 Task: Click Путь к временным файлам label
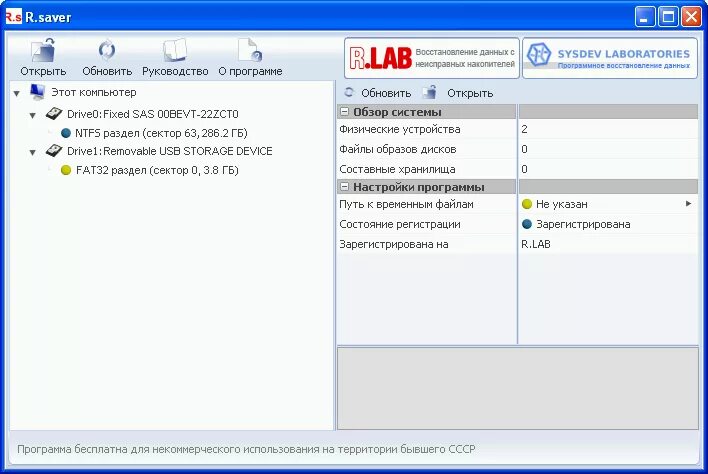pos(406,204)
